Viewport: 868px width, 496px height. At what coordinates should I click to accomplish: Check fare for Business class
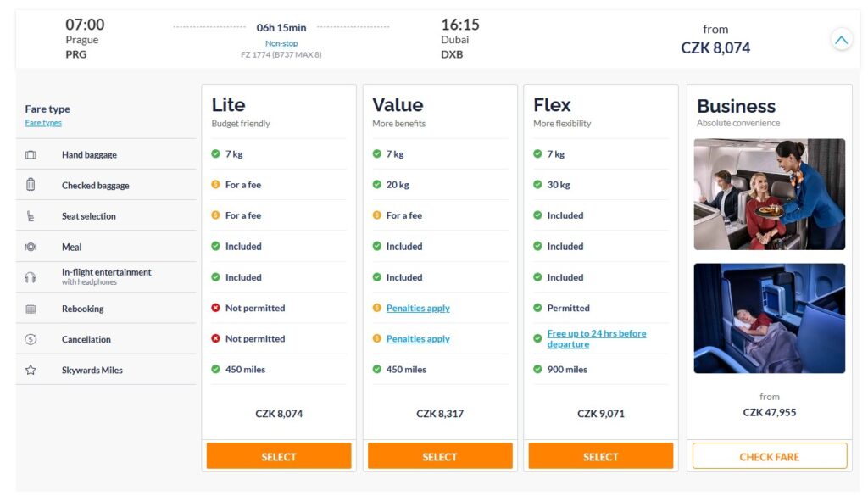(x=769, y=456)
